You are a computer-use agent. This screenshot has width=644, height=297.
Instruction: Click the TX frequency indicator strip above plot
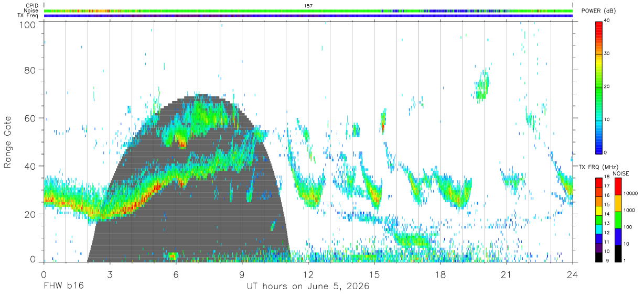pos(308,16)
